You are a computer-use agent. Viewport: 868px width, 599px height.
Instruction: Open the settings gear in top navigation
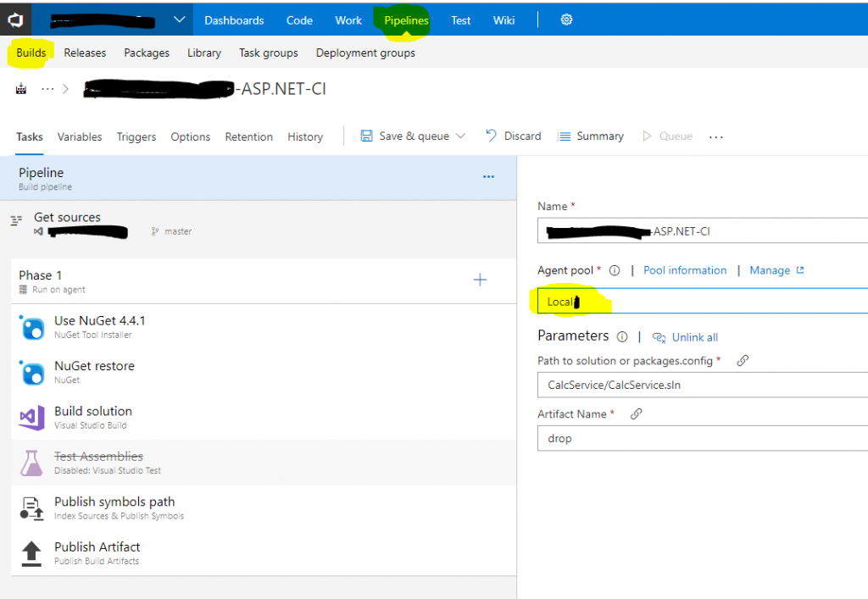(x=566, y=20)
